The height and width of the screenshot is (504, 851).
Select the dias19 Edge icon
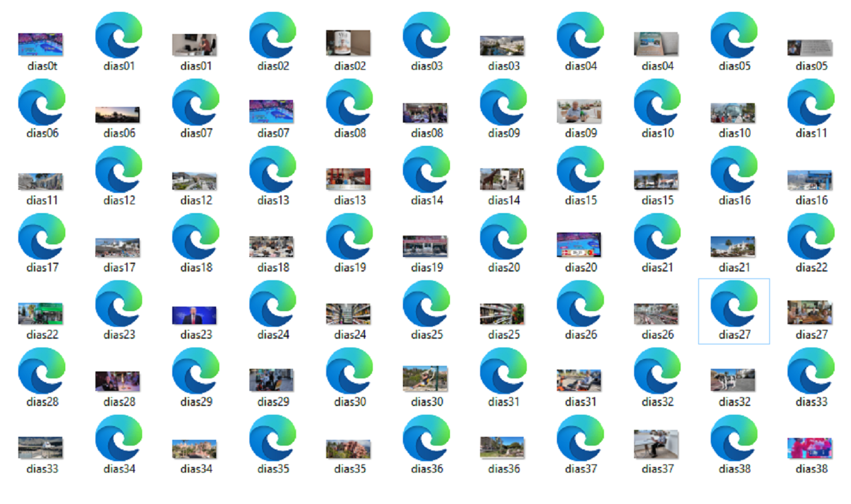(x=349, y=238)
